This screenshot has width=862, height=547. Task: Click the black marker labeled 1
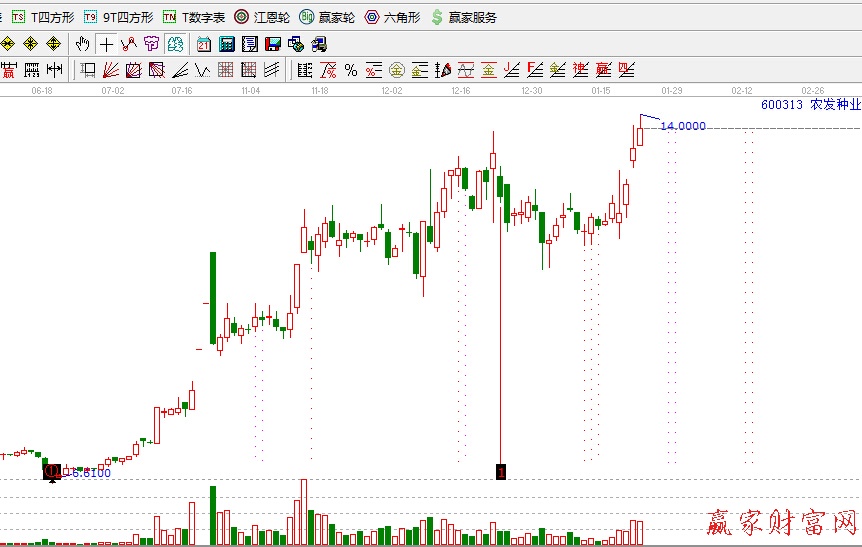(500, 471)
